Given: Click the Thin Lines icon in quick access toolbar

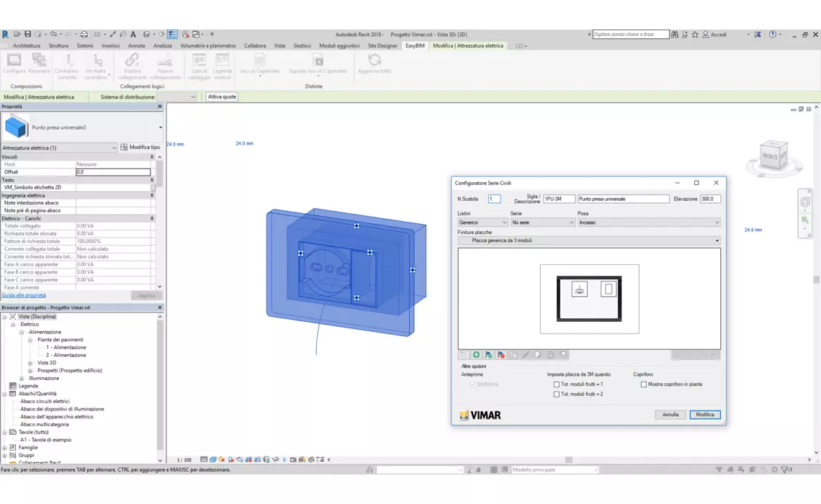Looking at the screenshot, I should (171, 35).
